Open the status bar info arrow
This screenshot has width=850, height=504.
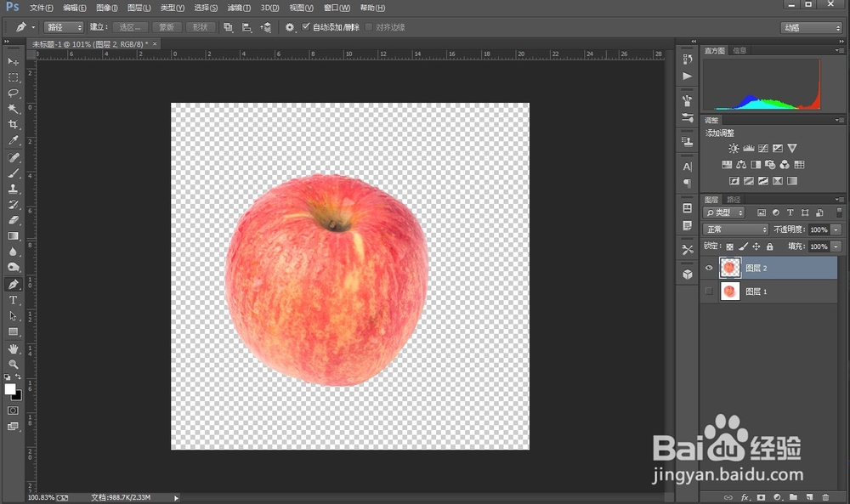(176, 497)
